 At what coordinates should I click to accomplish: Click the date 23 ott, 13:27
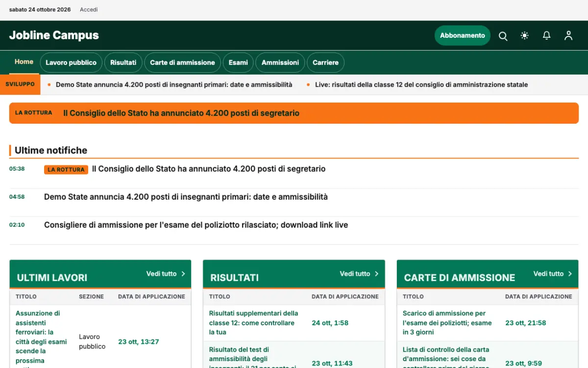(x=139, y=342)
